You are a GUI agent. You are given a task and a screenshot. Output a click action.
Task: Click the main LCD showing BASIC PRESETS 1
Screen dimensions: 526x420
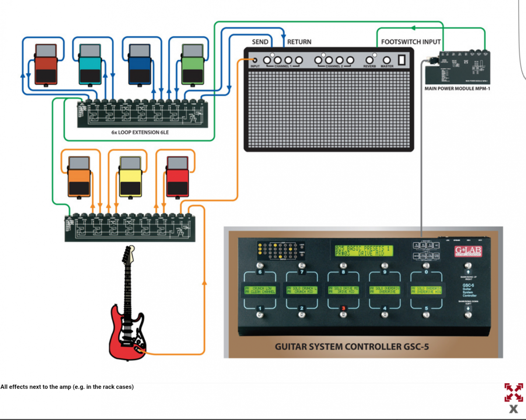click(363, 251)
